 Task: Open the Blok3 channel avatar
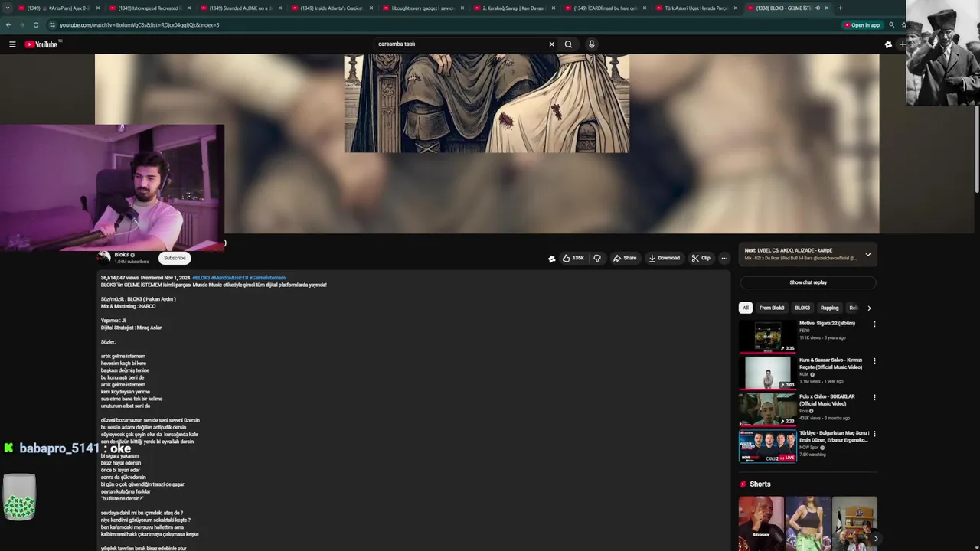tap(104, 258)
